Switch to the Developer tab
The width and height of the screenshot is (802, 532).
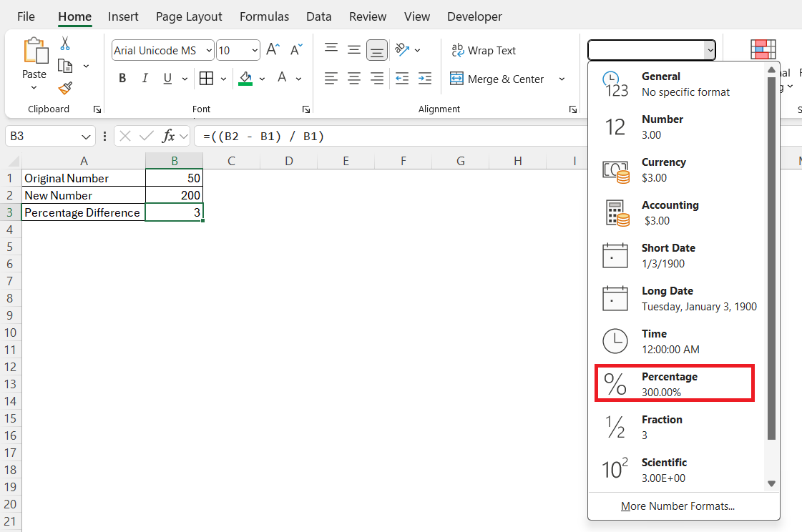coord(474,16)
